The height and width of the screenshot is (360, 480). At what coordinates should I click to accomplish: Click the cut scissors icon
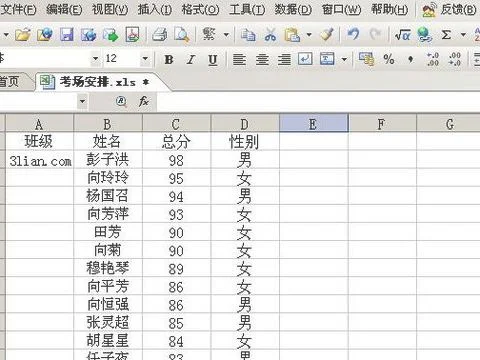pos(270,34)
